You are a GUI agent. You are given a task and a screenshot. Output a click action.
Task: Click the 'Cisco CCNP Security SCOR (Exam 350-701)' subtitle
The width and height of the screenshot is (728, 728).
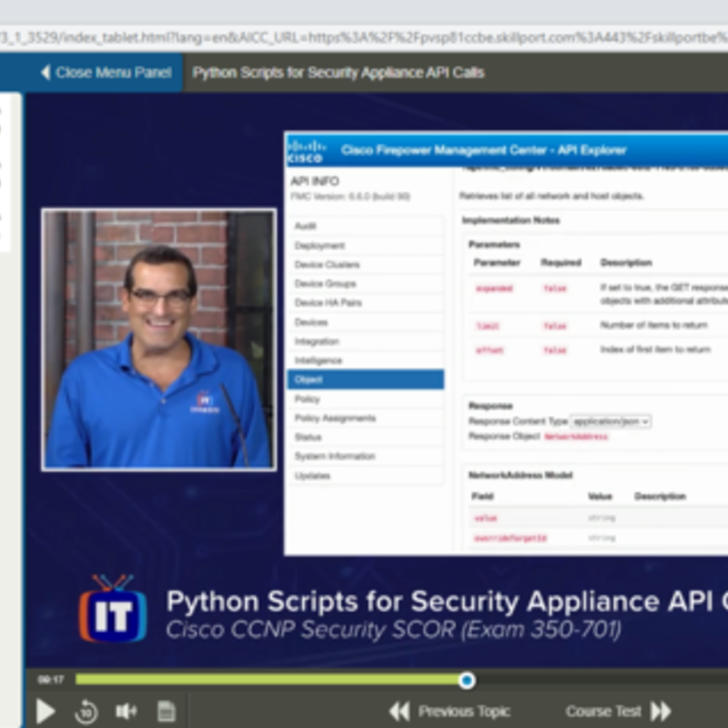[x=394, y=630]
